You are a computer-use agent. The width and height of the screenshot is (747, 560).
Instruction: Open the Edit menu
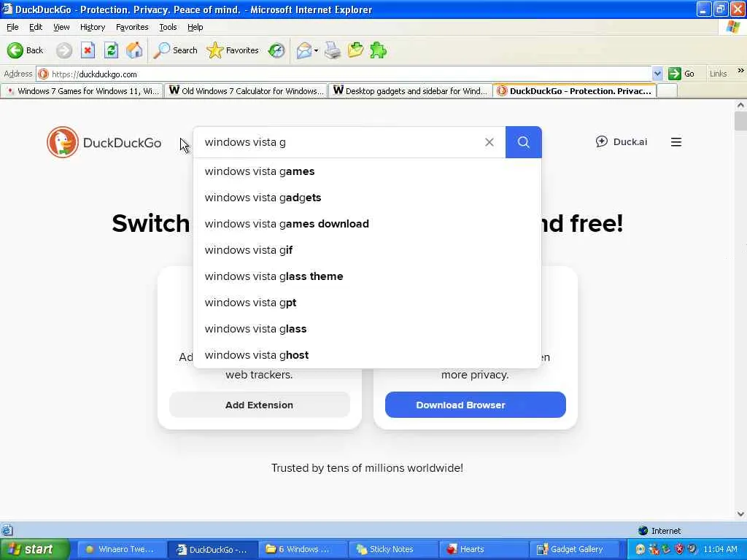[36, 27]
